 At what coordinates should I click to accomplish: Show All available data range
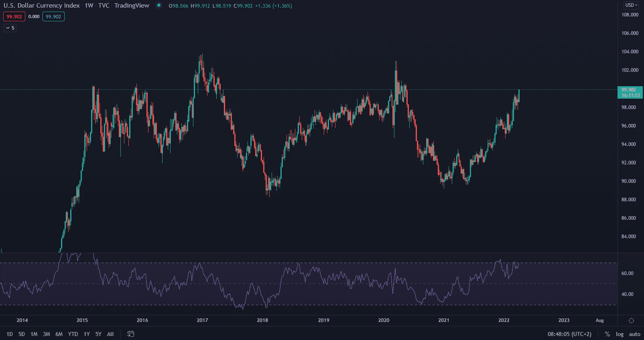point(110,334)
